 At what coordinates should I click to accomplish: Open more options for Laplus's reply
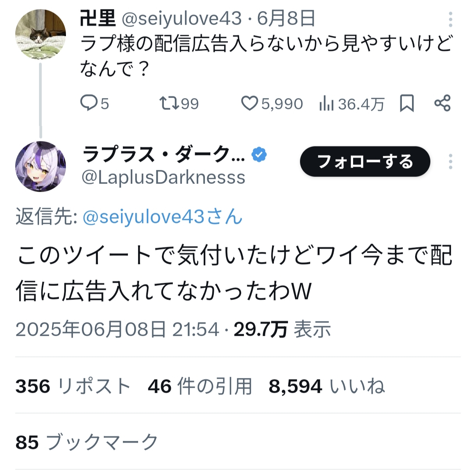(x=450, y=161)
